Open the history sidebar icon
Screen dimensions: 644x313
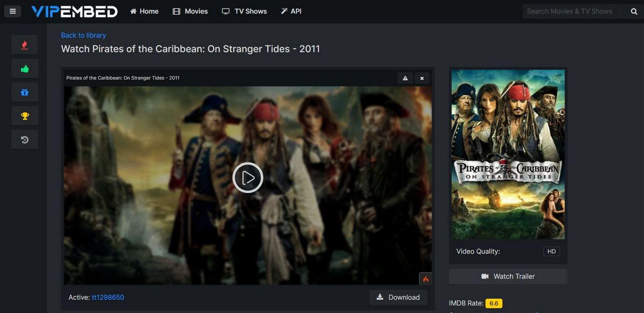tap(25, 139)
